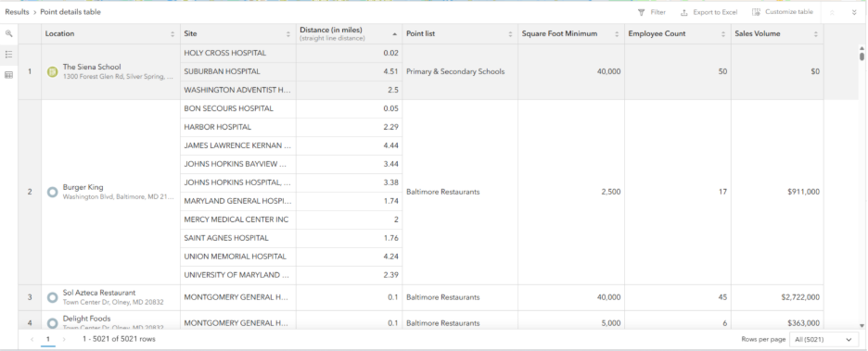Open Customize table options
Image resolution: width=868 pixels, height=351 pixels.
coord(783,12)
